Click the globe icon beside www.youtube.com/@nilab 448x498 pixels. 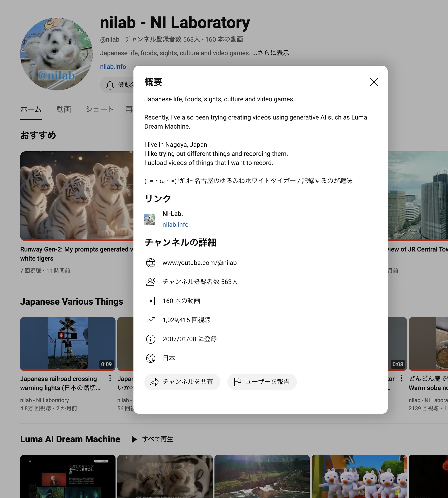[x=151, y=263]
